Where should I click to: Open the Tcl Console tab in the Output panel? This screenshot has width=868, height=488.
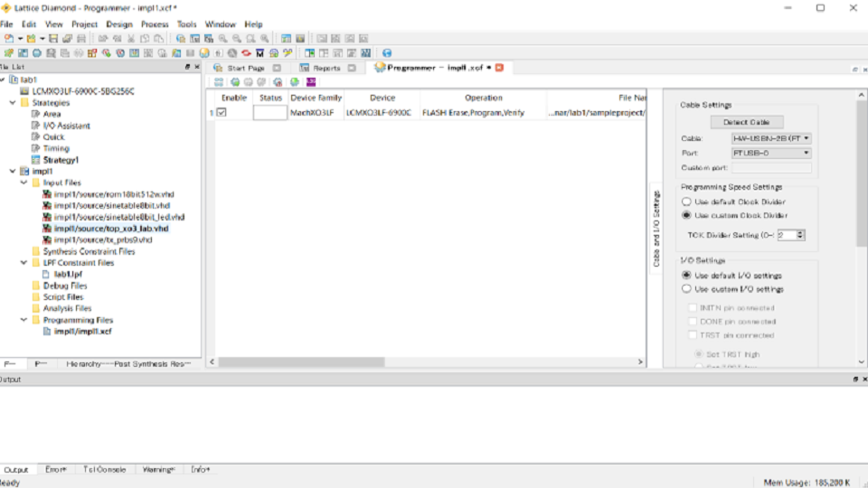click(x=105, y=470)
